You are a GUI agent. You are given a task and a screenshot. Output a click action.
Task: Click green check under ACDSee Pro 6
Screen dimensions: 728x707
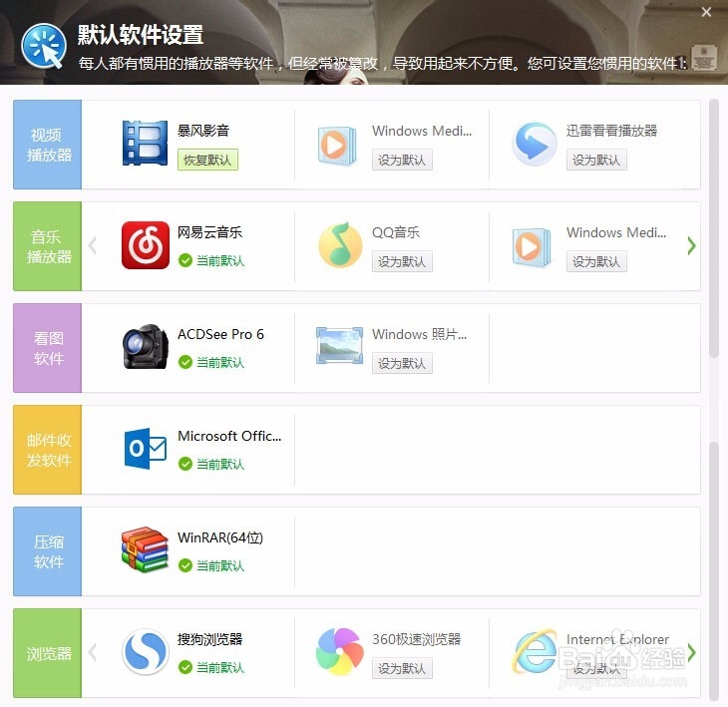[x=185, y=362]
